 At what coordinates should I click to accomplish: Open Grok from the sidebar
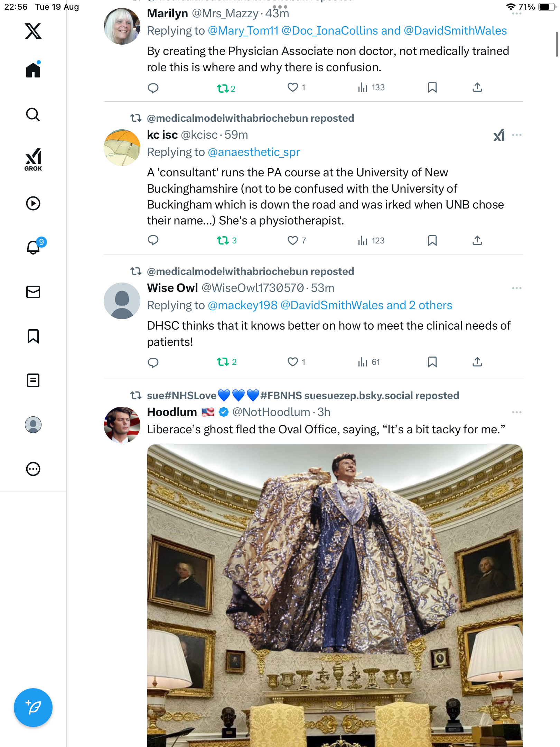(x=33, y=159)
